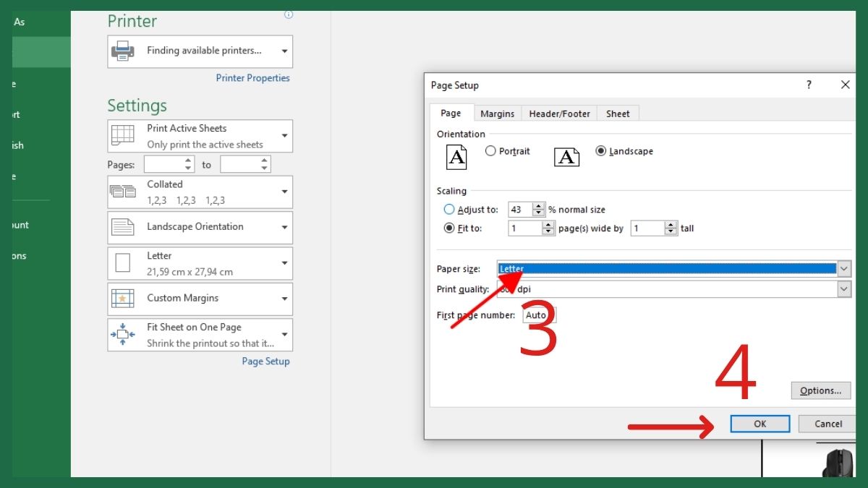
Task: Click the Custom Margins icon
Action: [x=123, y=299]
